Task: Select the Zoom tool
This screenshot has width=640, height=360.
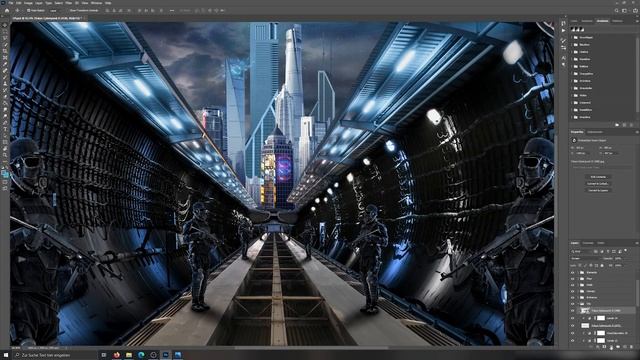Action: coord(5,155)
